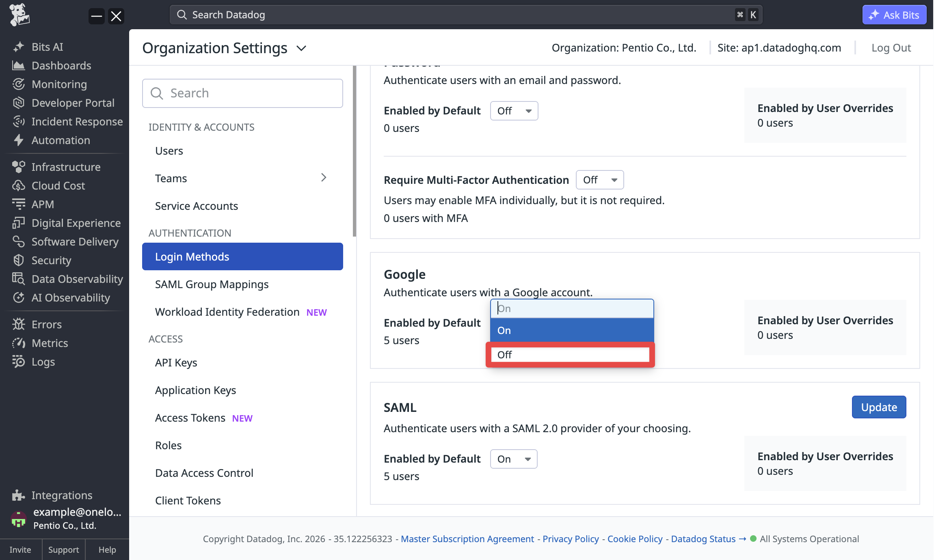
Task: Click Help at bottom left
Action: point(107,549)
